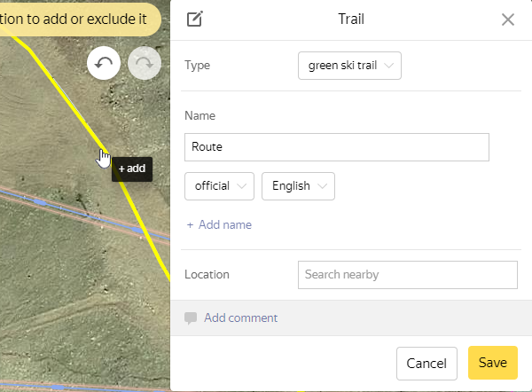Click the "Trail" panel title

(351, 20)
